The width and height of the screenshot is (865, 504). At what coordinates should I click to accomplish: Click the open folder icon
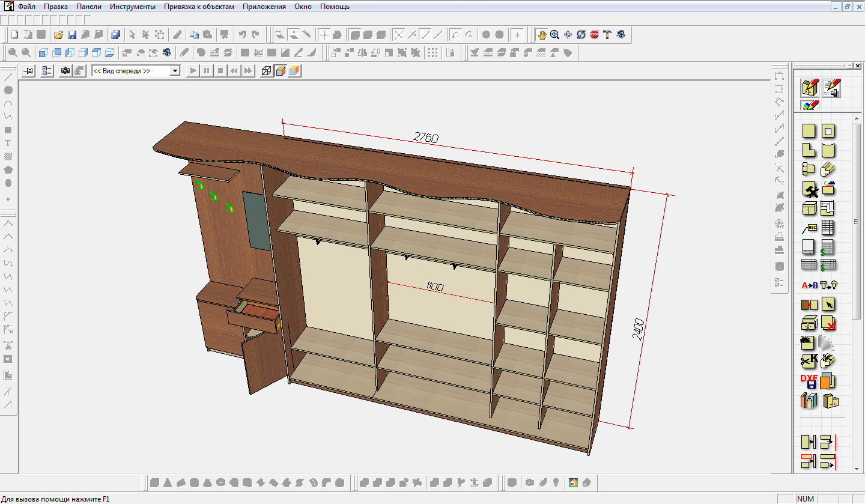pyautogui.click(x=58, y=35)
